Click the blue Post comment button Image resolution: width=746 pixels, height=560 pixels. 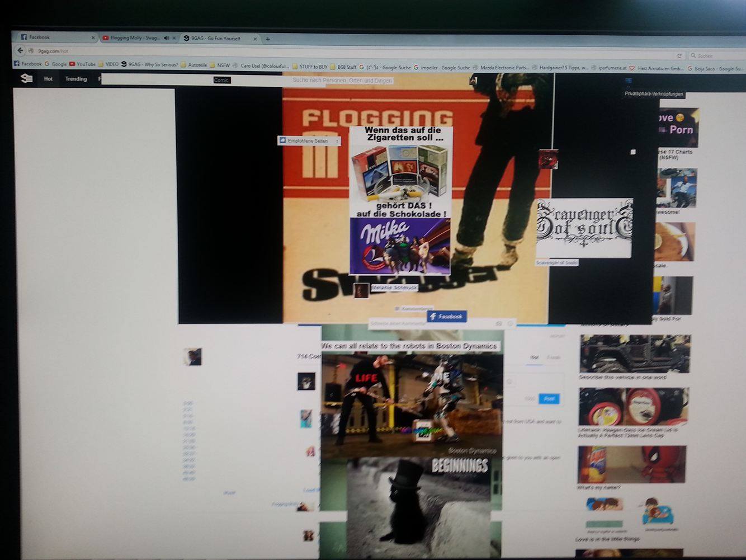click(x=549, y=399)
